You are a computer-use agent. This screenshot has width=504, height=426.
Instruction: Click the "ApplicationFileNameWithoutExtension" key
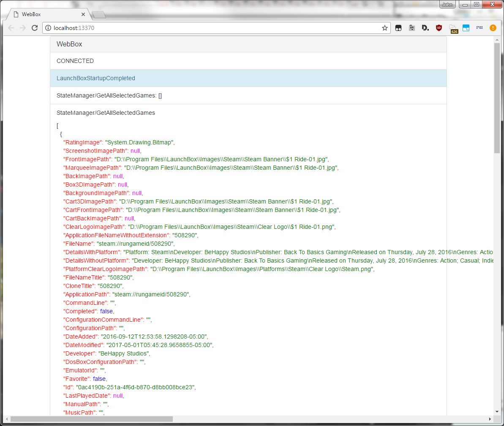(x=116, y=235)
